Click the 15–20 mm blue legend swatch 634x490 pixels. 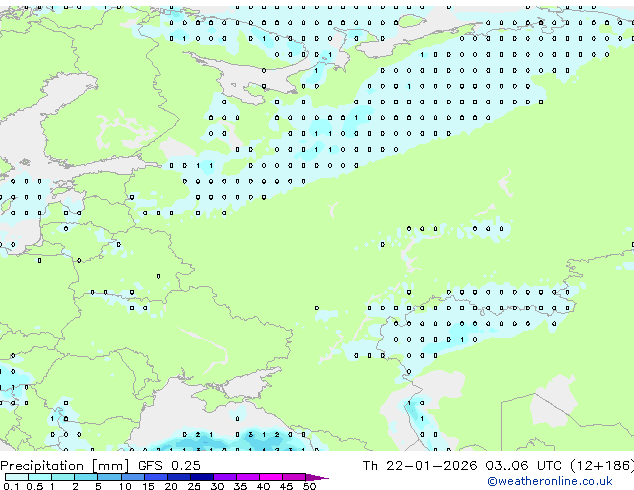click(156, 477)
